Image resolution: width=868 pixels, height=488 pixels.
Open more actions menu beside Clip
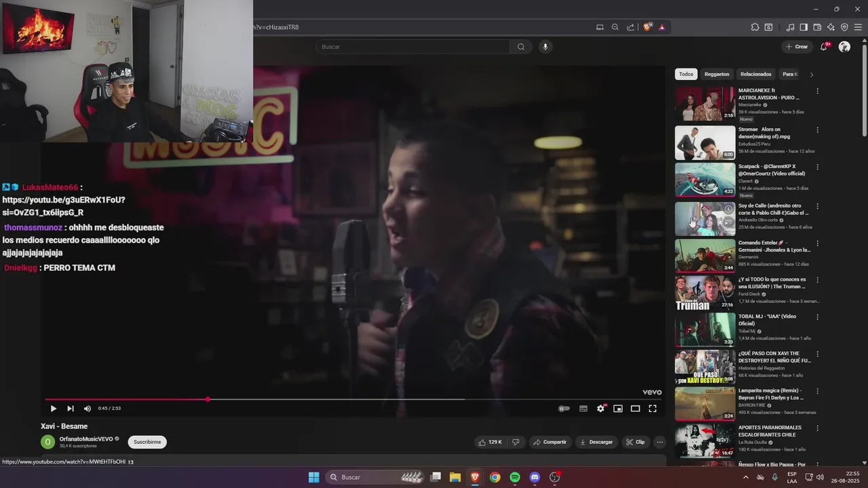tap(659, 442)
